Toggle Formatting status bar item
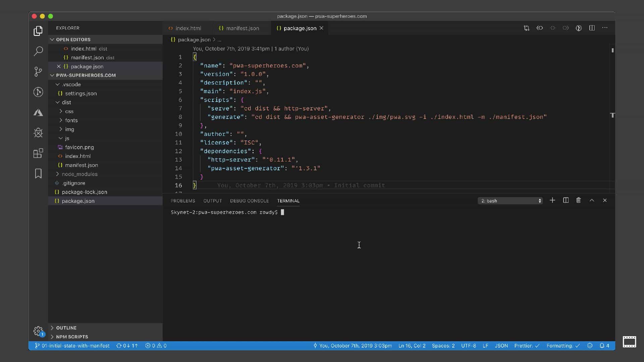644x362 pixels. point(563,346)
